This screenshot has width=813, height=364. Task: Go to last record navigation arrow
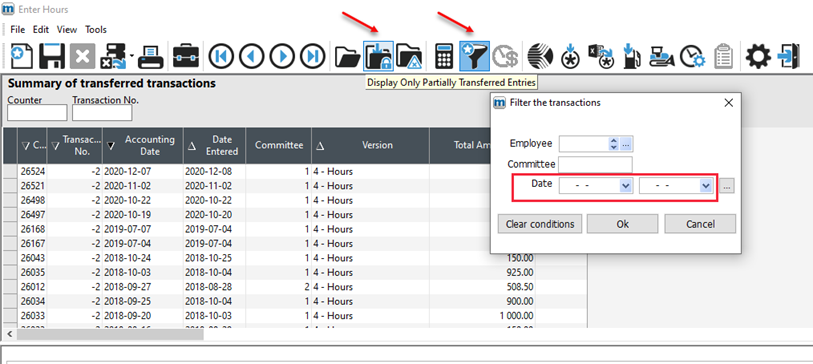pyautogui.click(x=313, y=56)
